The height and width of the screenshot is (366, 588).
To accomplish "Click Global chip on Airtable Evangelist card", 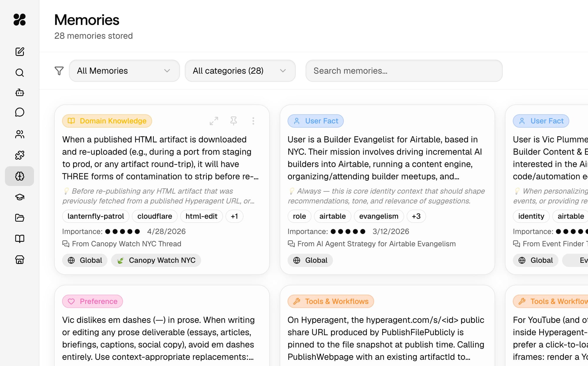I will (x=310, y=260).
